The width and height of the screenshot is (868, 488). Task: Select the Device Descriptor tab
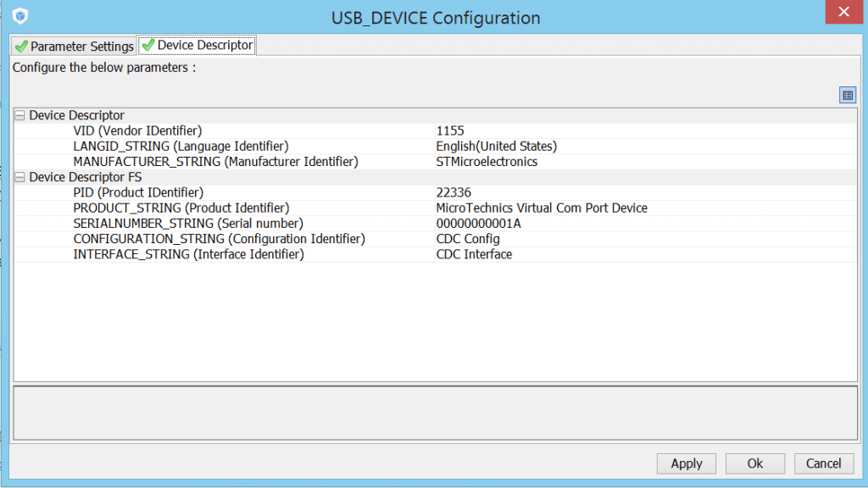click(x=203, y=46)
